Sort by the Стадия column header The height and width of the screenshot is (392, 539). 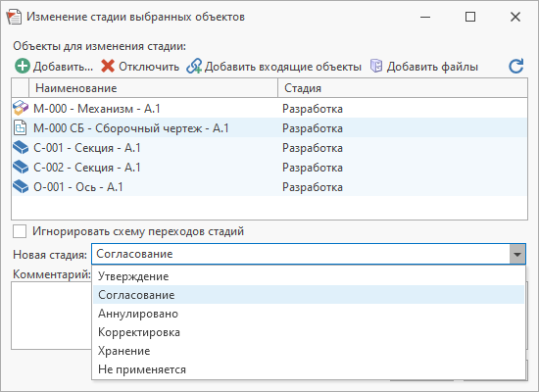click(403, 88)
